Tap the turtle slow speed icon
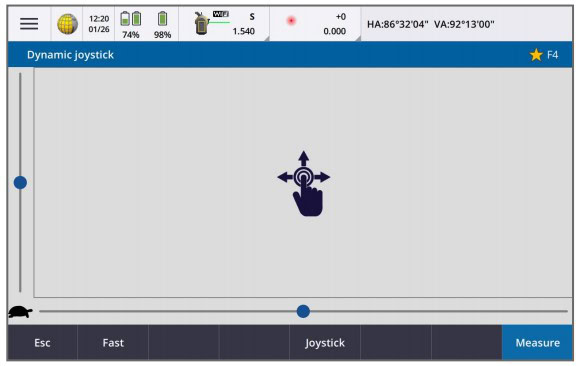The image size is (583, 366). pos(20,312)
